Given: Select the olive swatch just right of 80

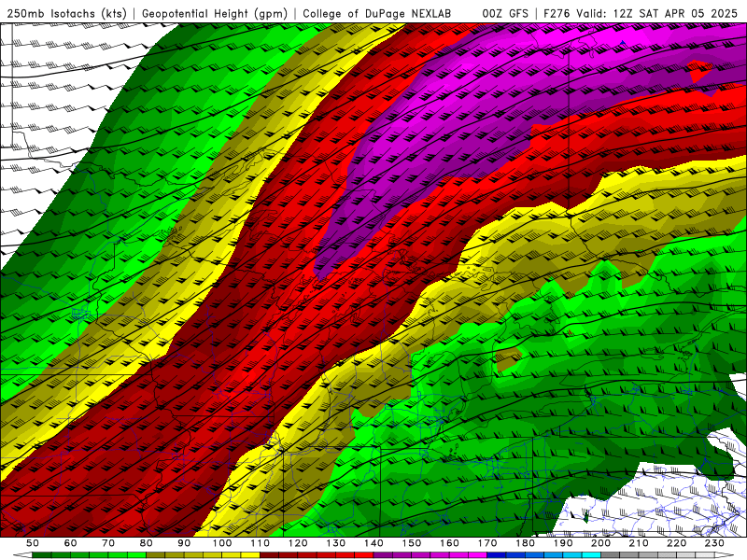Looking at the screenshot, I should [155, 554].
